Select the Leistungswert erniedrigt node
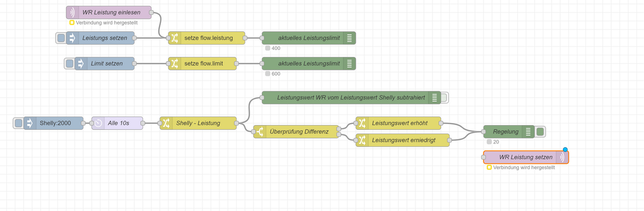 (403, 140)
